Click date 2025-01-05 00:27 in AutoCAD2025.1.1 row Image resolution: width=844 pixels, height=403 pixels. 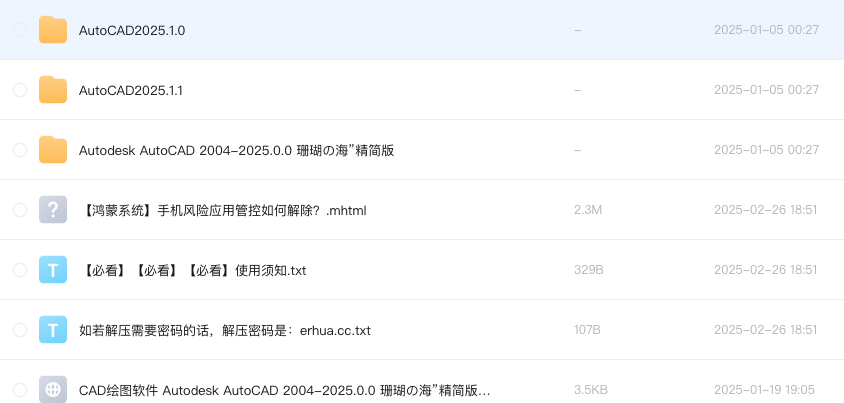point(766,90)
